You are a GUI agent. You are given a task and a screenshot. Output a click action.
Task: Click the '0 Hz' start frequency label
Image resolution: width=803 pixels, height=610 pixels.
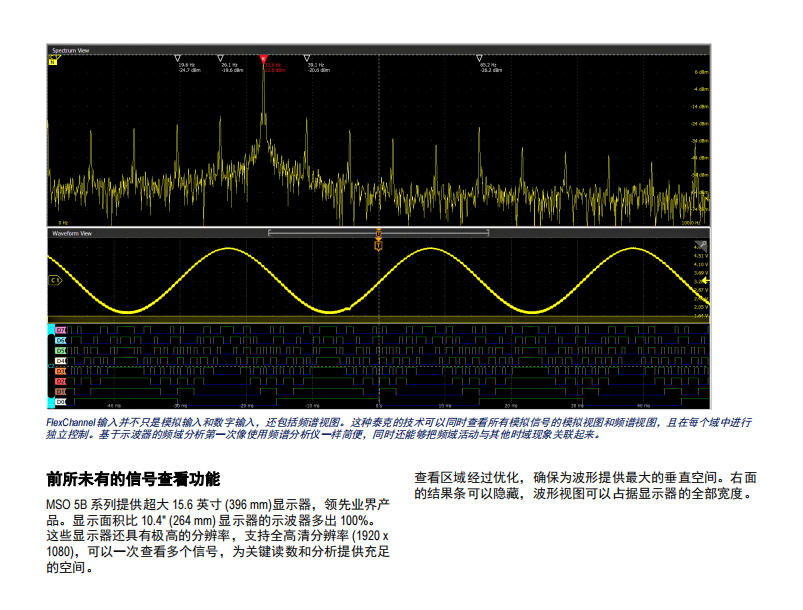pyautogui.click(x=64, y=223)
